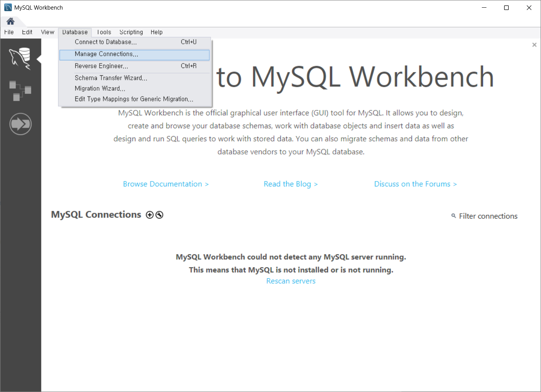Choose Reverse Engineer menu entry
The height and width of the screenshot is (392, 541).
coord(134,66)
